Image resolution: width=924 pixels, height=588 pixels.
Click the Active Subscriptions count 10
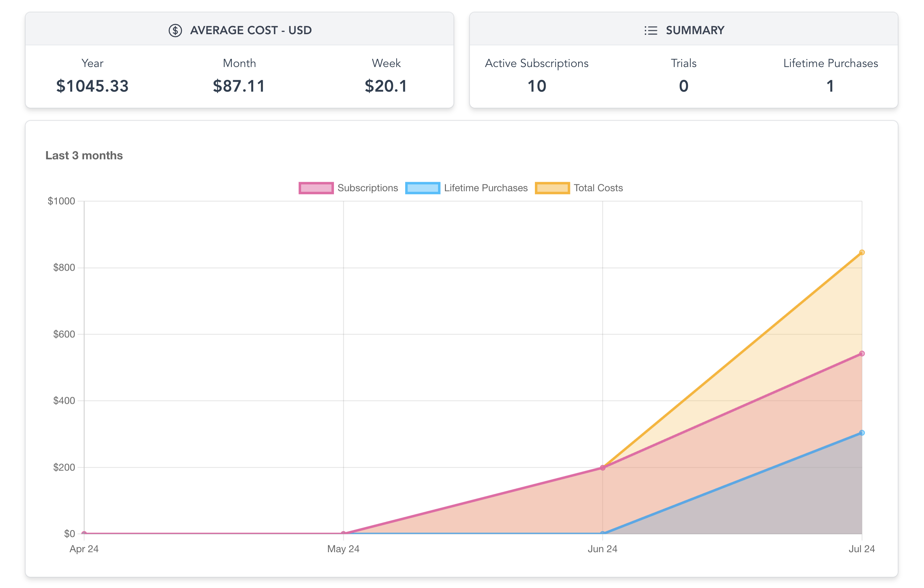click(x=537, y=86)
